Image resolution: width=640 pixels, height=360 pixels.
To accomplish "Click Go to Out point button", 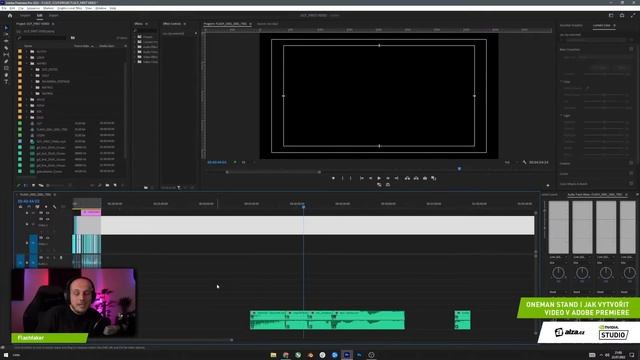I will (396, 178).
